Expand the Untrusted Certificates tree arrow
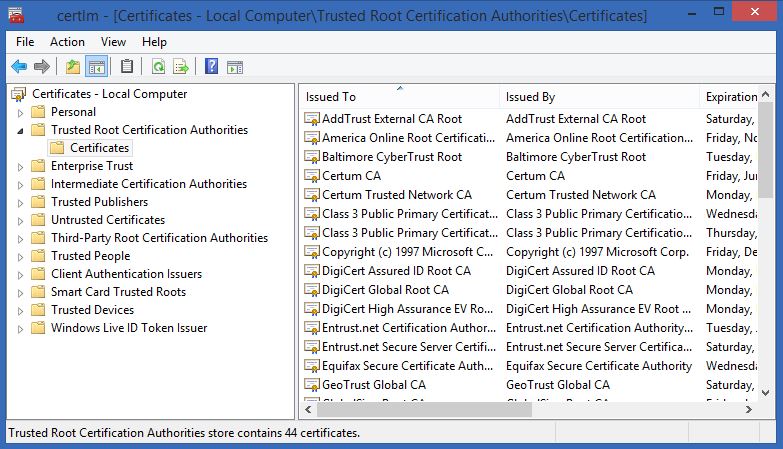783x449 pixels. (20, 220)
